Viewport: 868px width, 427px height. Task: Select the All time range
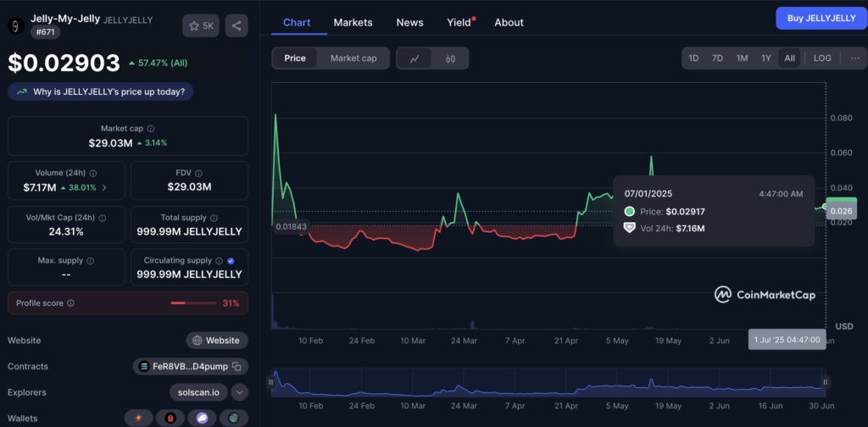tap(789, 58)
